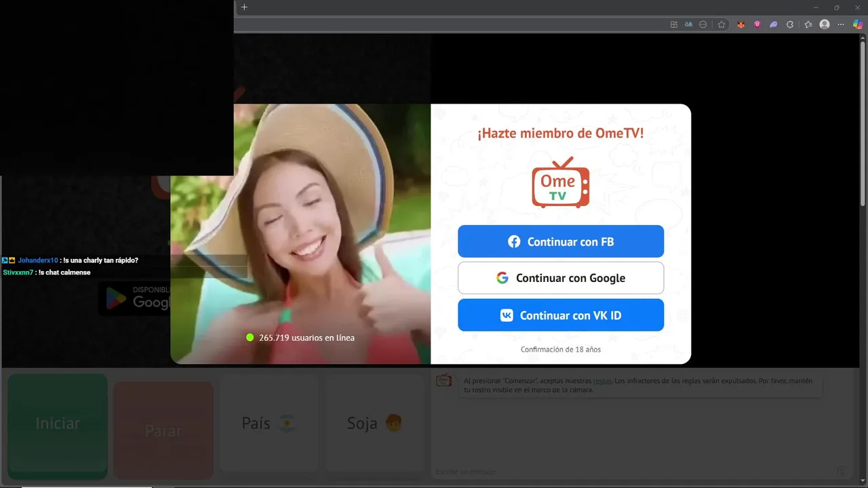Open a new browser tab

pos(245,7)
